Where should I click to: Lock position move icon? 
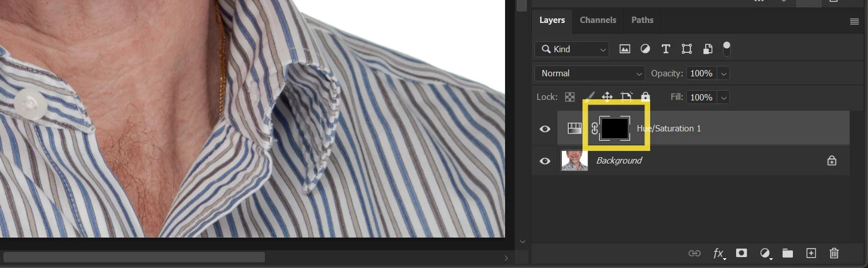click(607, 97)
